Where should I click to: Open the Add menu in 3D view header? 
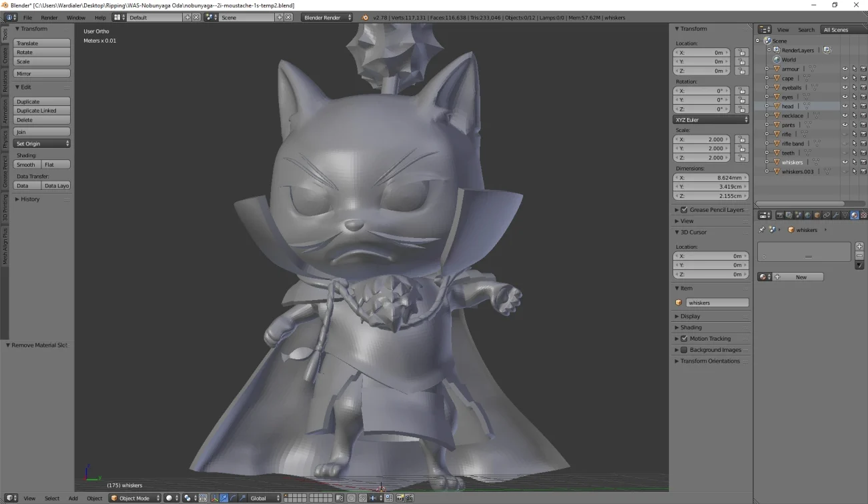73,498
